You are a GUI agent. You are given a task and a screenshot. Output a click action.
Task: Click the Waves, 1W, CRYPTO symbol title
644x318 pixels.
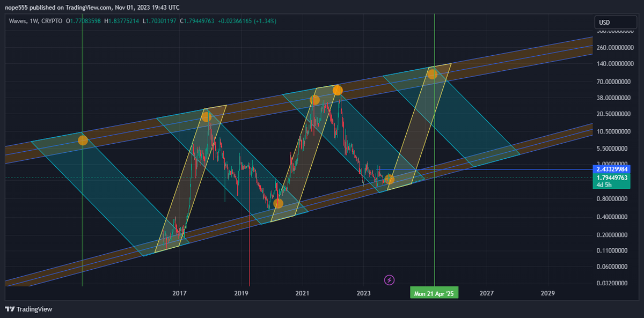(x=35, y=21)
